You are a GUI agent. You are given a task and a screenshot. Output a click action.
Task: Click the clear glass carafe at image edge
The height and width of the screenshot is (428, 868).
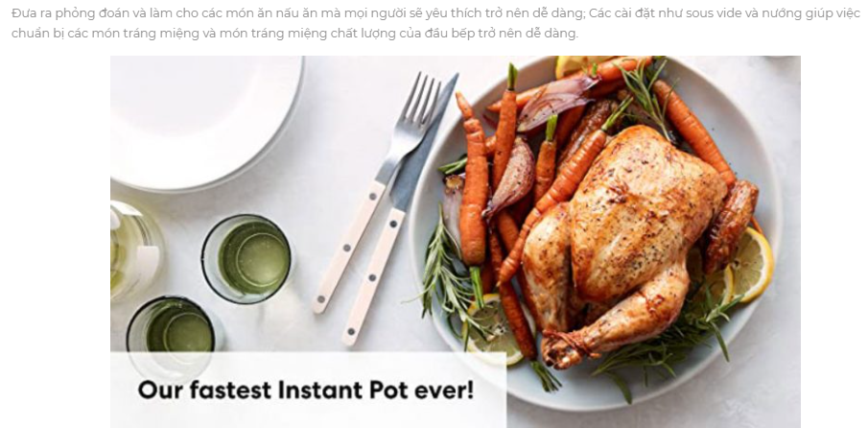[x=133, y=250]
